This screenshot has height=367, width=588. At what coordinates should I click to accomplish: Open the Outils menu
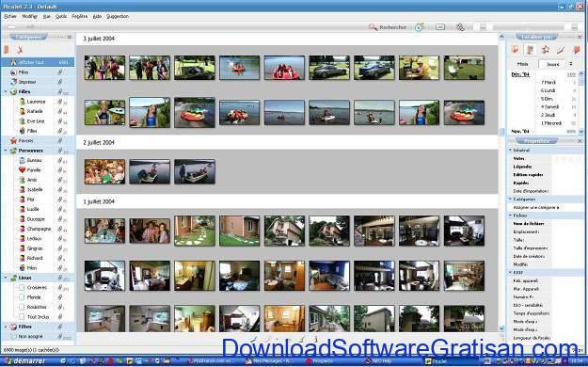coord(61,17)
